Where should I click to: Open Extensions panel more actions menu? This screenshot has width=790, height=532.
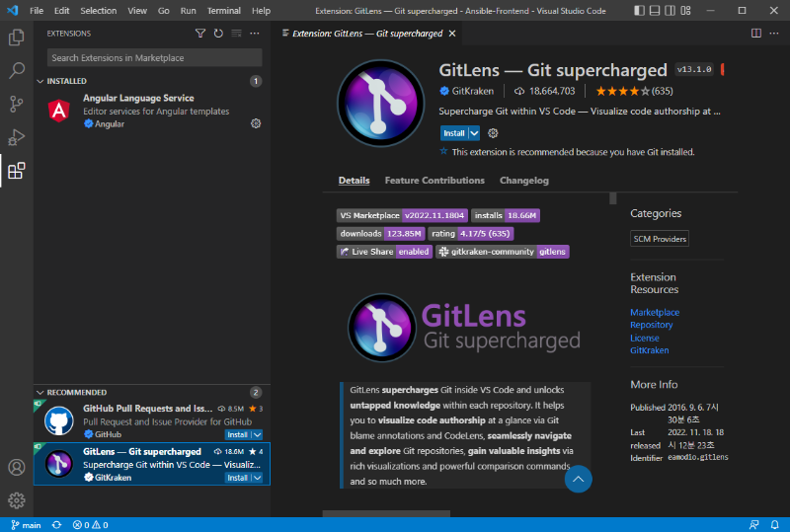(x=255, y=34)
